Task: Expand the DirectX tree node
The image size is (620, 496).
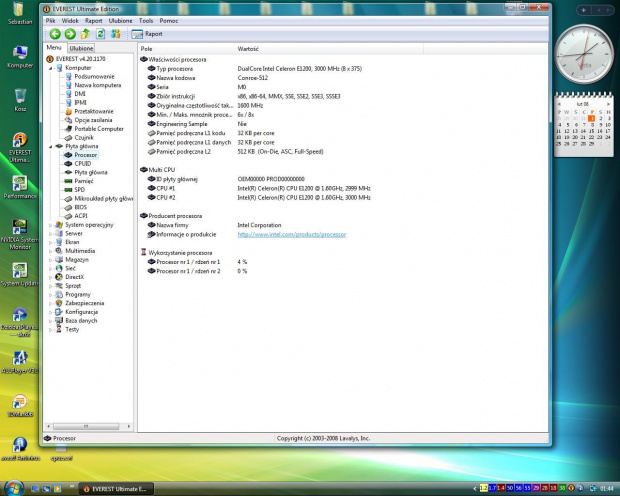Action: tap(51, 277)
